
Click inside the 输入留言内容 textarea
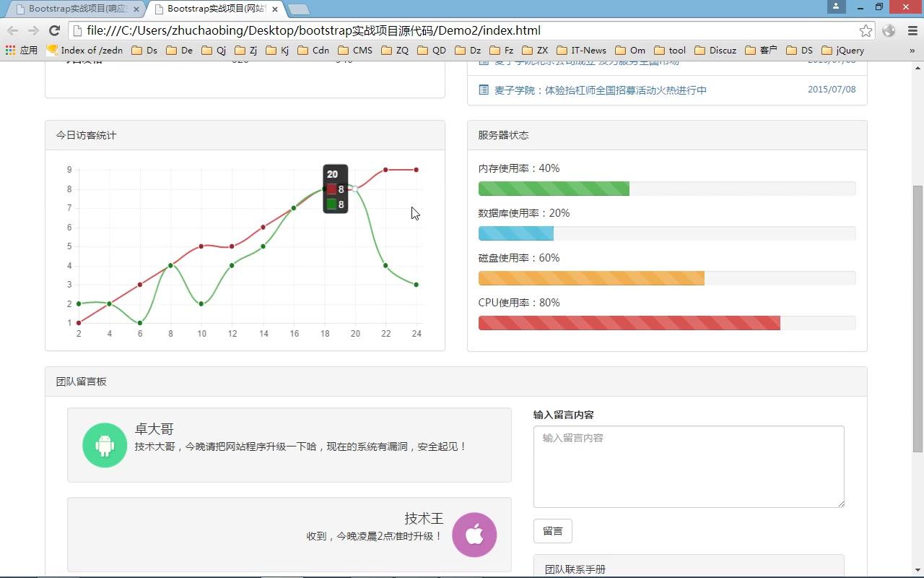click(689, 467)
